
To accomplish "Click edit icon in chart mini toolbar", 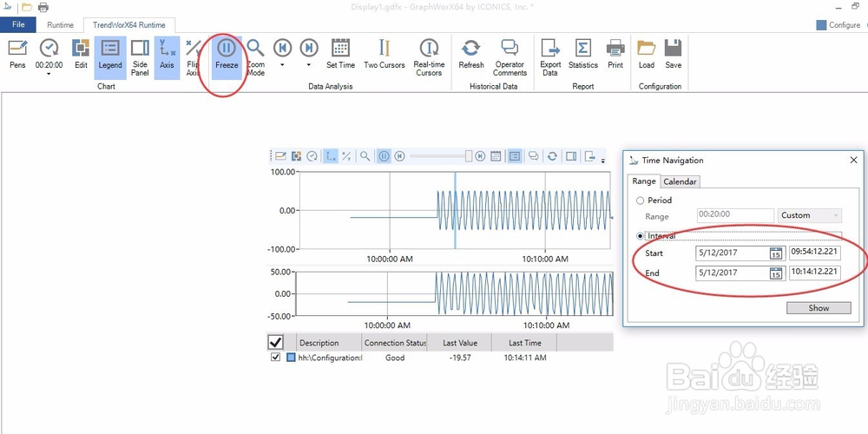I will (297, 156).
